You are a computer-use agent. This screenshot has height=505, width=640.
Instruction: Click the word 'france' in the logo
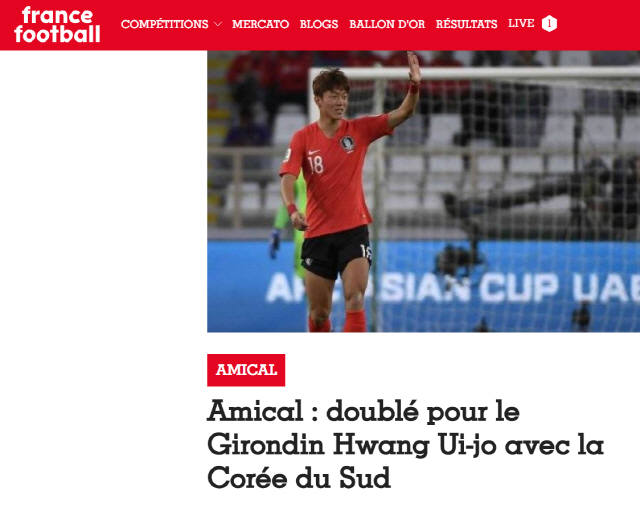[58, 16]
